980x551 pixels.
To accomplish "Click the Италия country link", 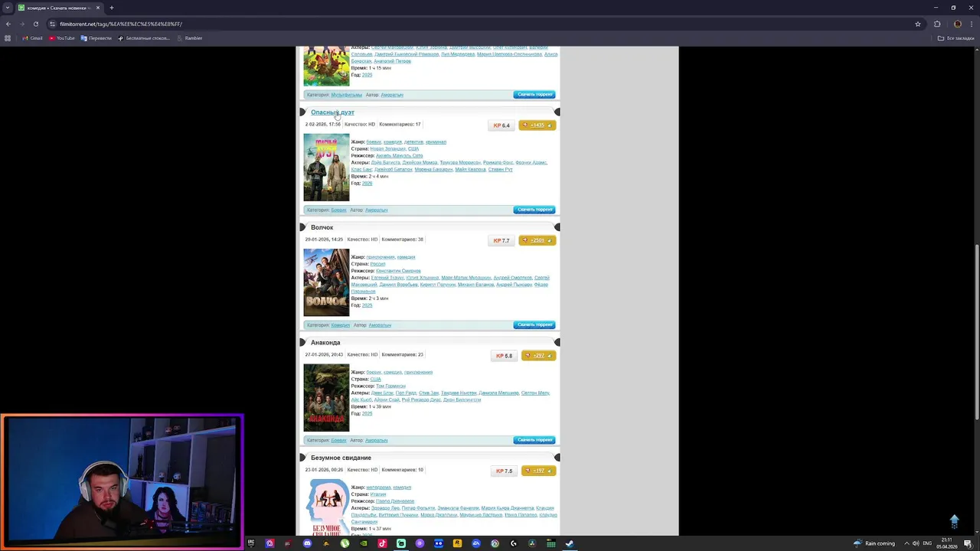I will tap(378, 494).
